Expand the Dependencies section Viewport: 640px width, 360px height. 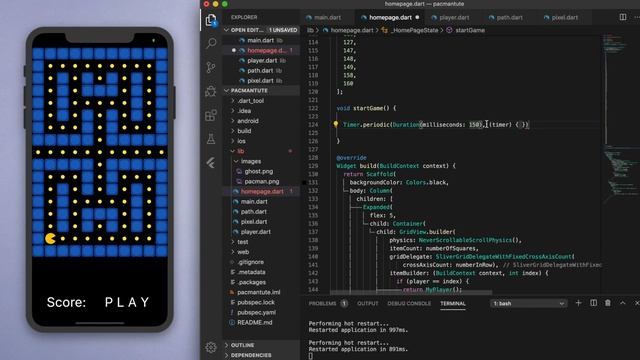(x=261, y=355)
